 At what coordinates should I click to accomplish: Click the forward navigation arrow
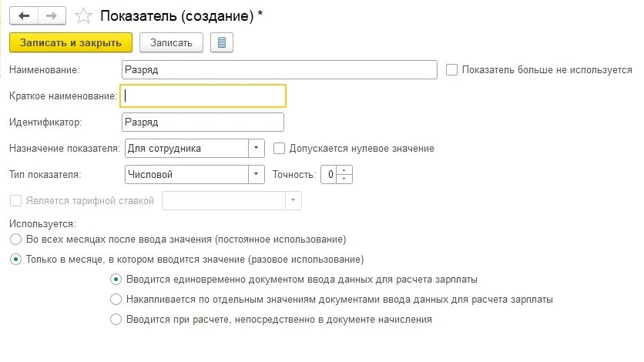[x=52, y=16]
